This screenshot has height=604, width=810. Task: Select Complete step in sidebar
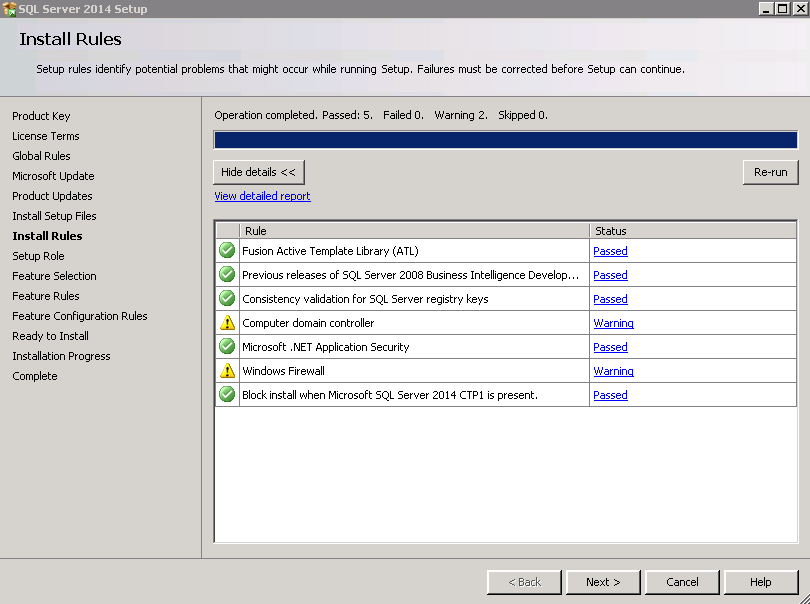(35, 377)
